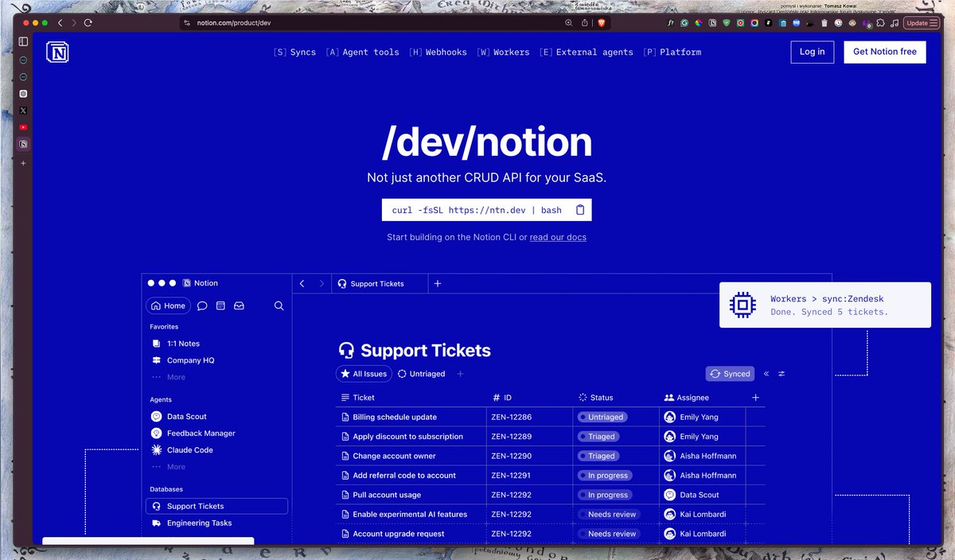Add a column with plus after Assignee
Viewport: 955px width, 560px height.
[x=755, y=397]
